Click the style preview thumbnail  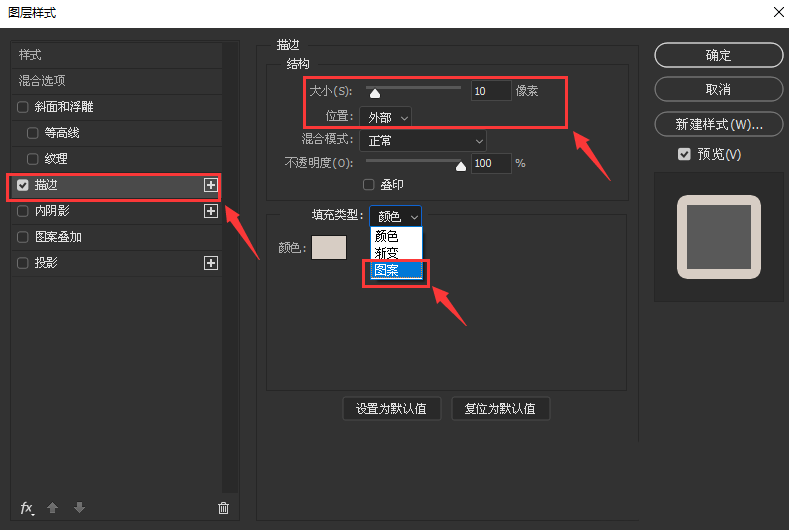click(x=719, y=237)
